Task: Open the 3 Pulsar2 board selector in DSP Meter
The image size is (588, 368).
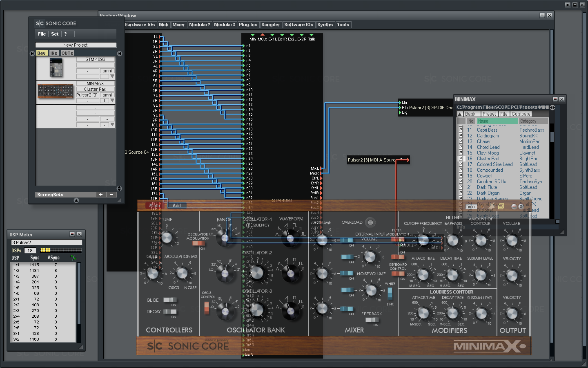Action: [47, 242]
